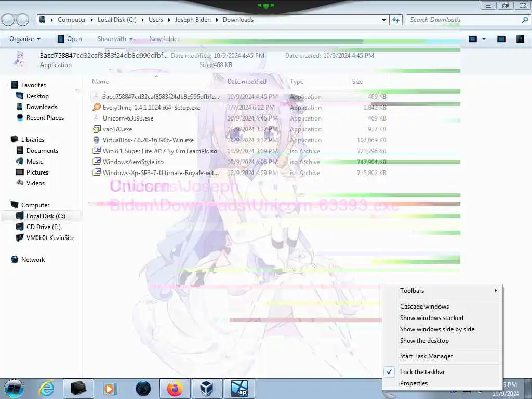Click the Windows Start orb

point(14,389)
